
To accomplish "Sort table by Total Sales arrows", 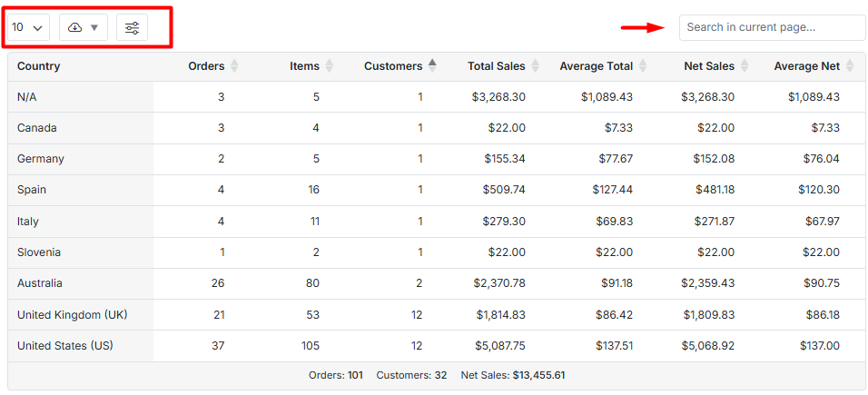I will pos(536,66).
